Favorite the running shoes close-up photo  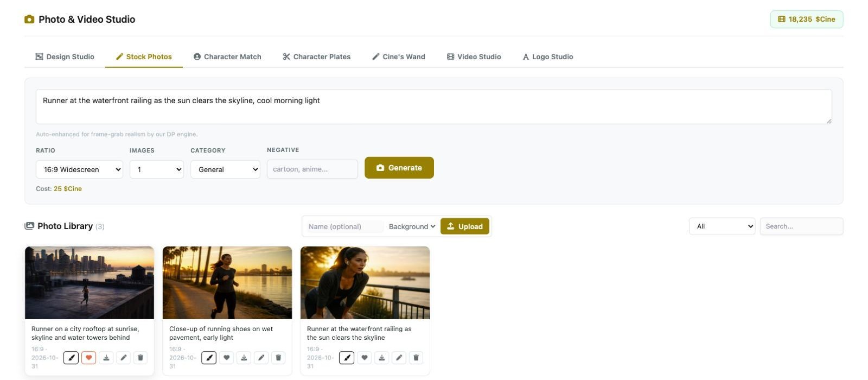click(227, 358)
